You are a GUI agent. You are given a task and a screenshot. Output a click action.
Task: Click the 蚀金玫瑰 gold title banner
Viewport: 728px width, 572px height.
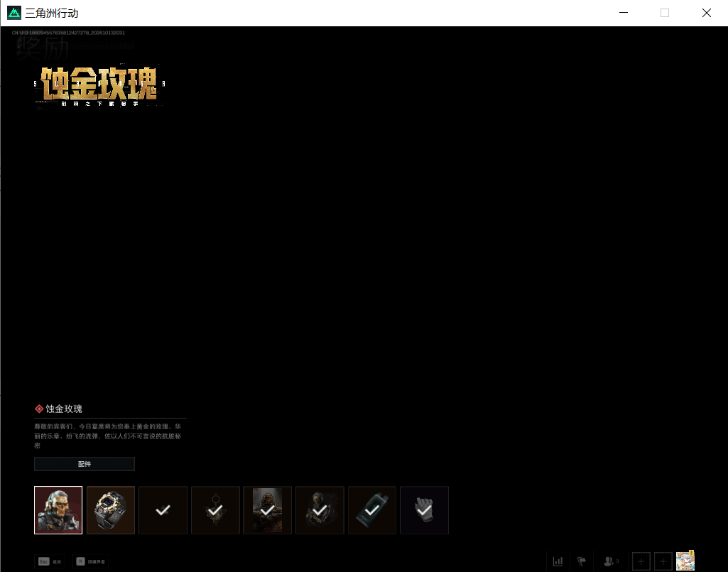[x=99, y=85]
